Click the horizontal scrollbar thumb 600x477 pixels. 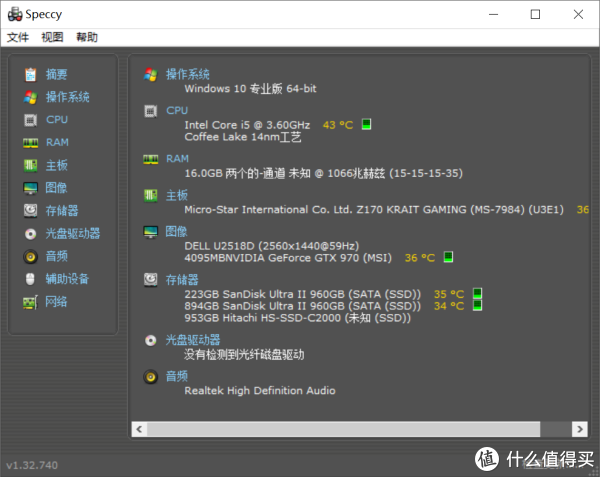(x=343, y=429)
